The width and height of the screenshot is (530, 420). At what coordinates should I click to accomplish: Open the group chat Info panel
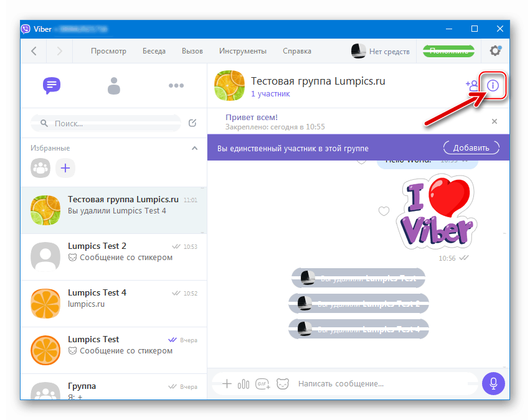tap(493, 85)
